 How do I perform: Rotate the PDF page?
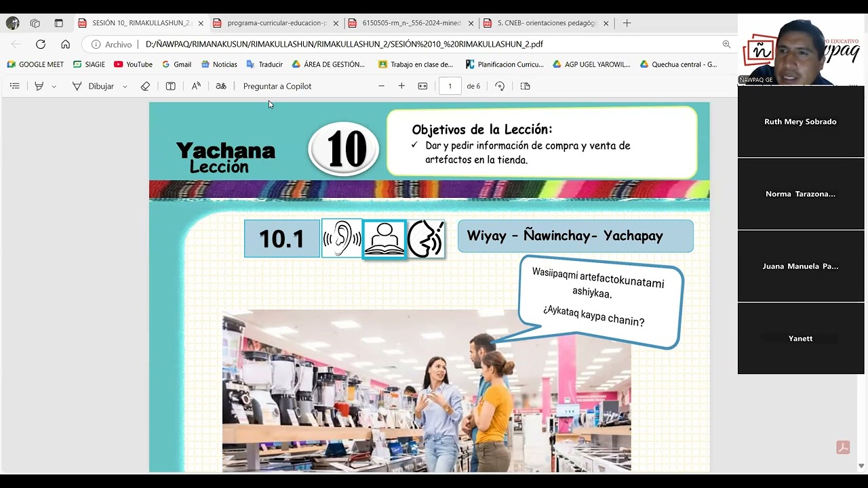pos(500,86)
